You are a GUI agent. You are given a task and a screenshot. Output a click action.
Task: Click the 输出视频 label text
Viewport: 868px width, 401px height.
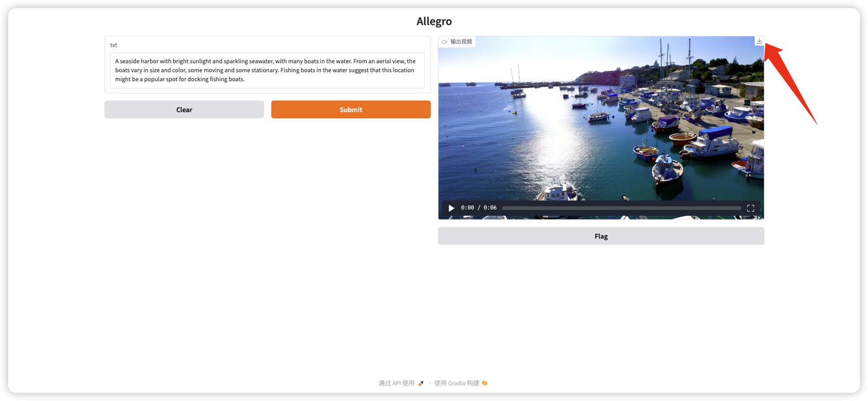[x=461, y=42]
